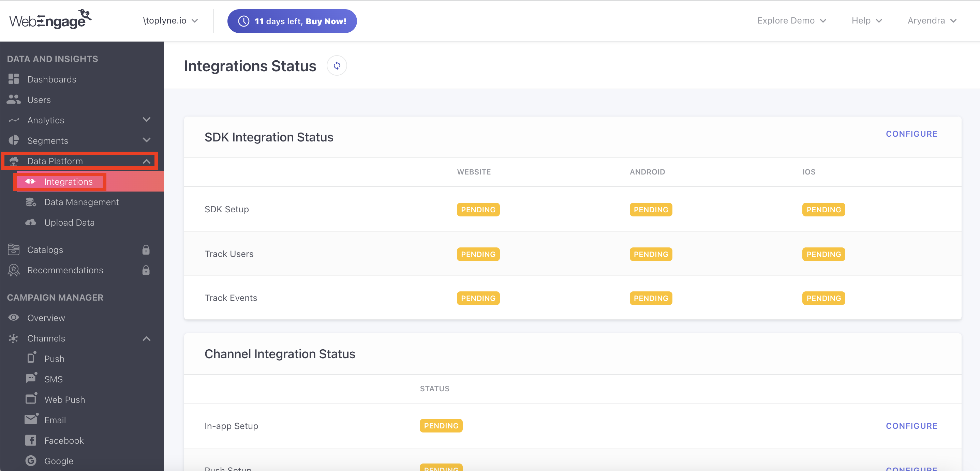Click the Users people icon
The height and width of the screenshot is (471, 980).
point(14,100)
